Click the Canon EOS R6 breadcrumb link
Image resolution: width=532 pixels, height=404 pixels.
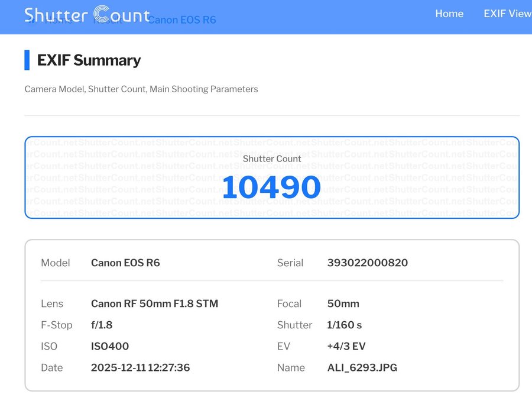181,20
